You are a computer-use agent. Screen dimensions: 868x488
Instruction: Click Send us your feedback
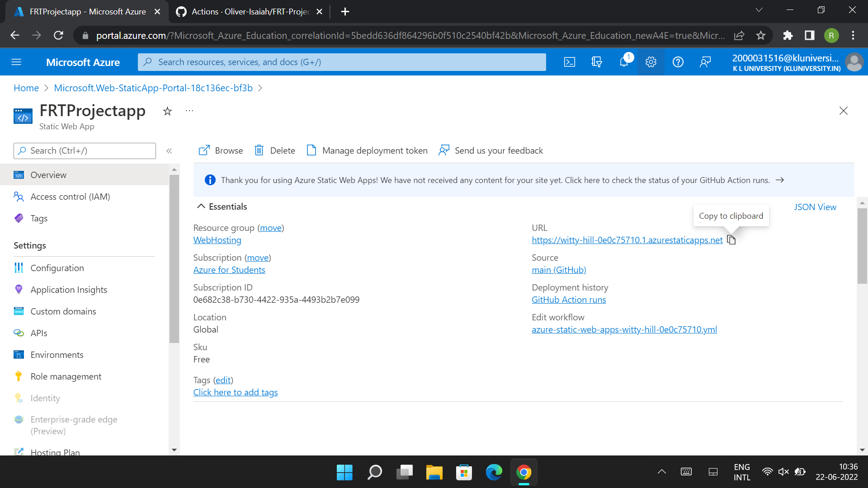click(x=491, y=150)
